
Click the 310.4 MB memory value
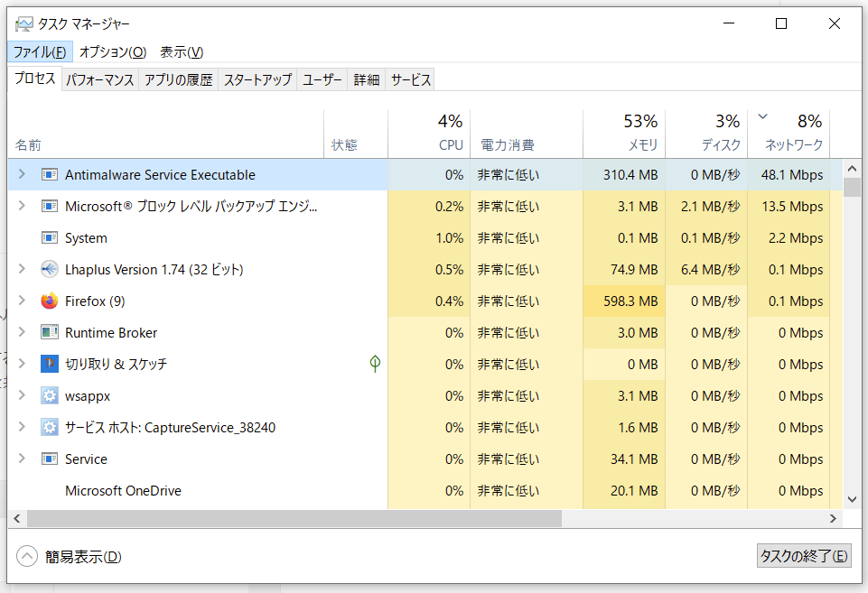[x=630, y=175]
